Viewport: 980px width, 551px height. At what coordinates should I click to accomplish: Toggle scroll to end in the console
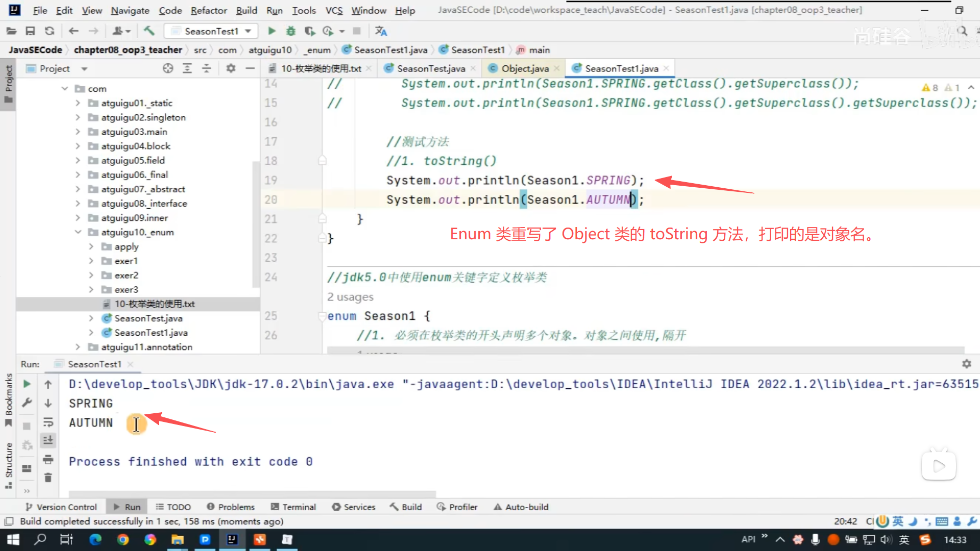coord(48,440)
